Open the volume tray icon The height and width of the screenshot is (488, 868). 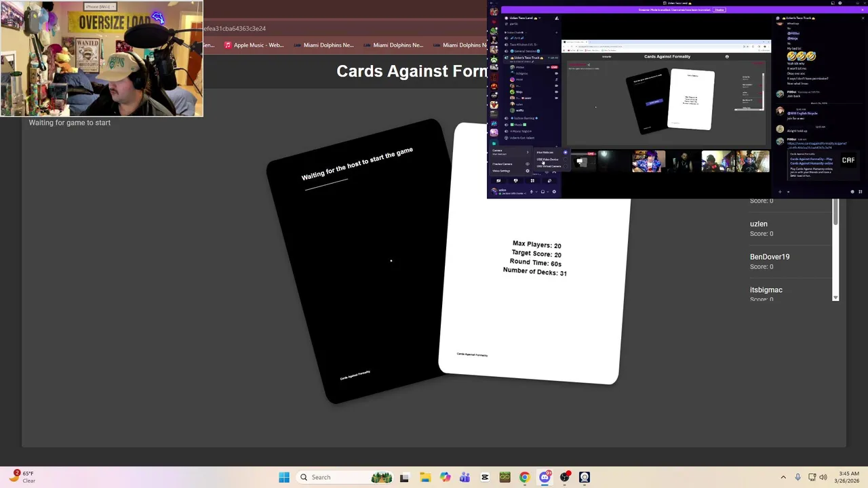823,477
